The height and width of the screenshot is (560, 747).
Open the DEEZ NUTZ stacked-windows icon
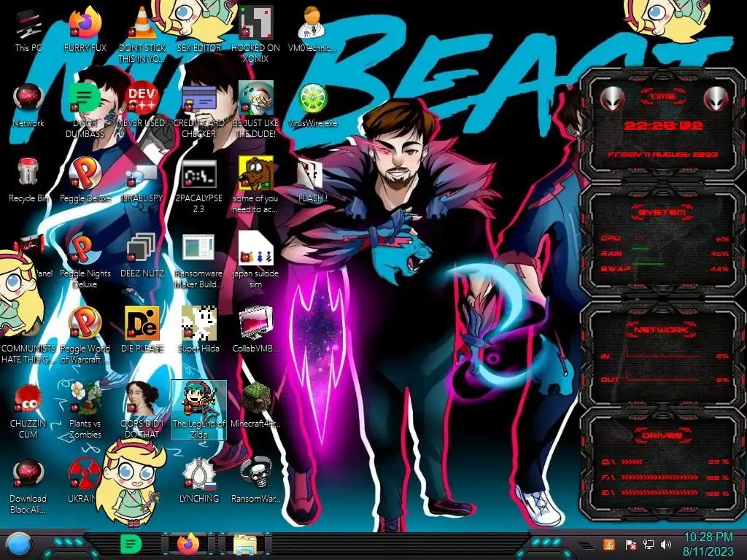[x=142, y=255]
